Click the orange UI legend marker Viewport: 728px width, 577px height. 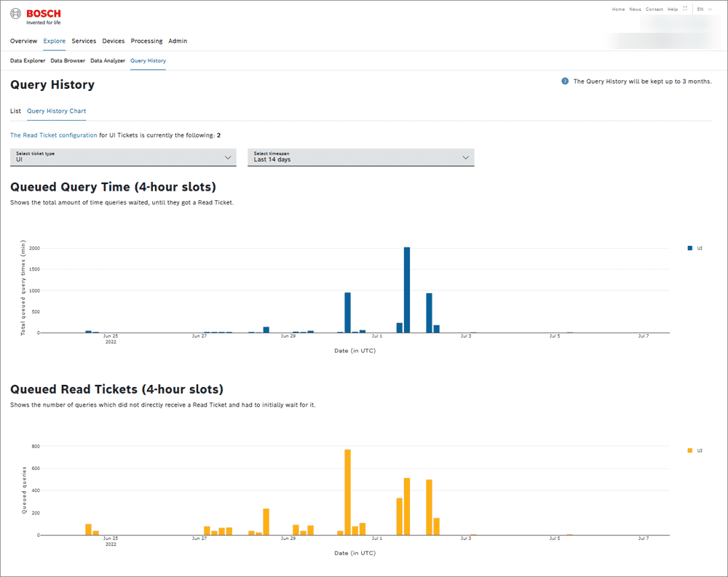click(x=690, y=450)
